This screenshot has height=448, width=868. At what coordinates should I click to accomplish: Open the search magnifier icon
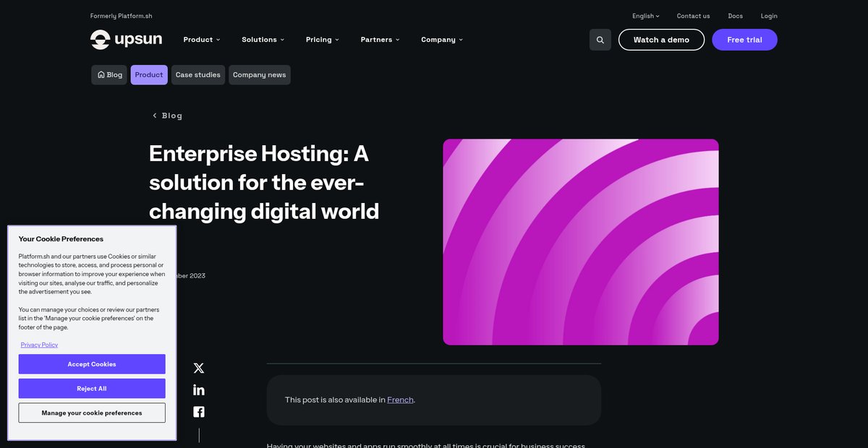(x=600, y=40)
